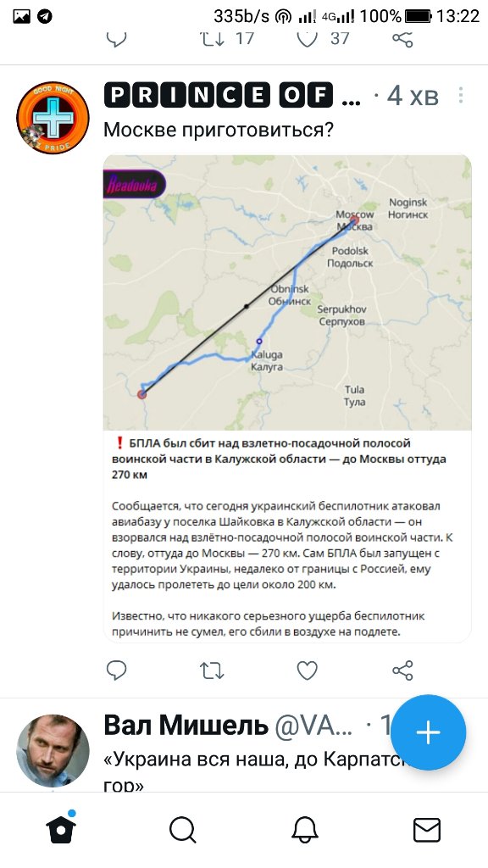Image resolution: width=488 pixels, height=868 pixels.
Task: Share the top tweet
Action: tap(402, 39)
